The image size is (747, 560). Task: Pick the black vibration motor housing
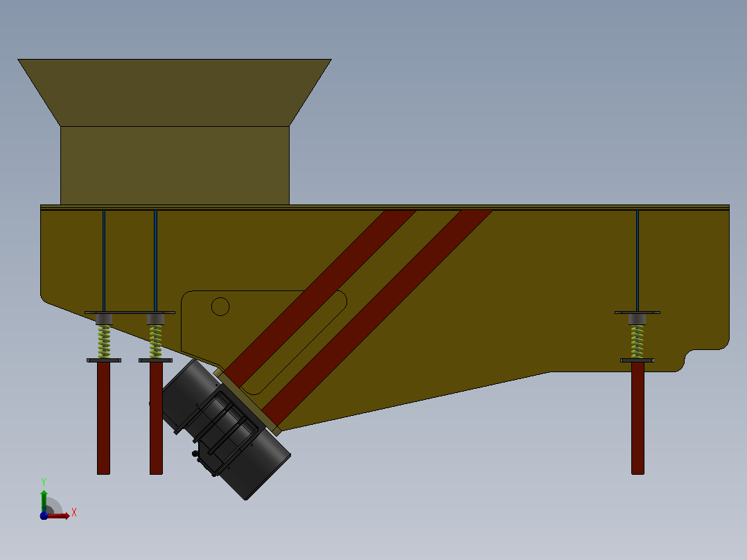coord(227,430)
